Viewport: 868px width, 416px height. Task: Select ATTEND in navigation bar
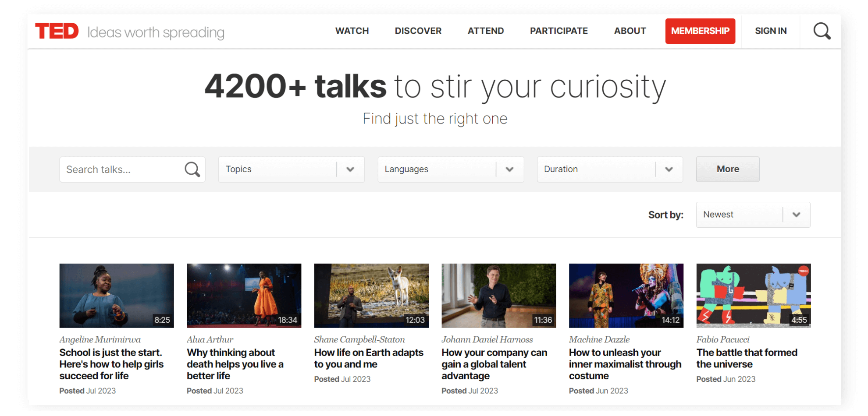coord(485,31)
